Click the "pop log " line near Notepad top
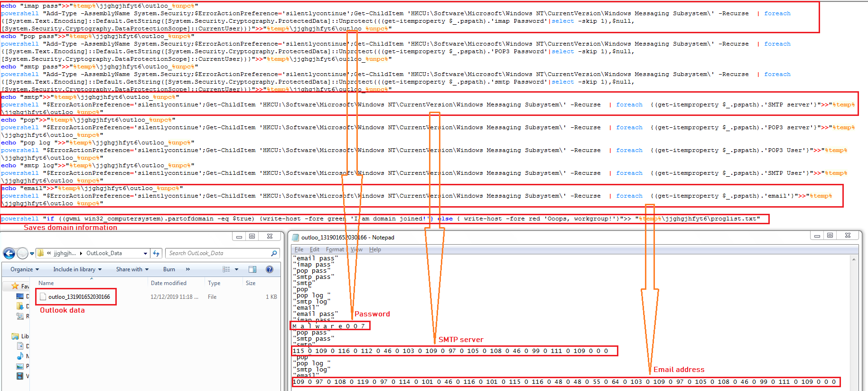This screenshot has height=391, width=868. (x=312, y=296)
